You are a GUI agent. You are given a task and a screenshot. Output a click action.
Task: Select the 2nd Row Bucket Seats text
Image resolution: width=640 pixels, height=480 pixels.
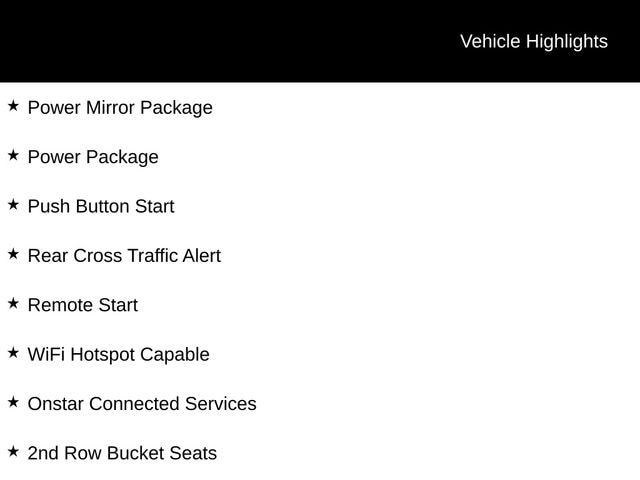tap(122, 453)
